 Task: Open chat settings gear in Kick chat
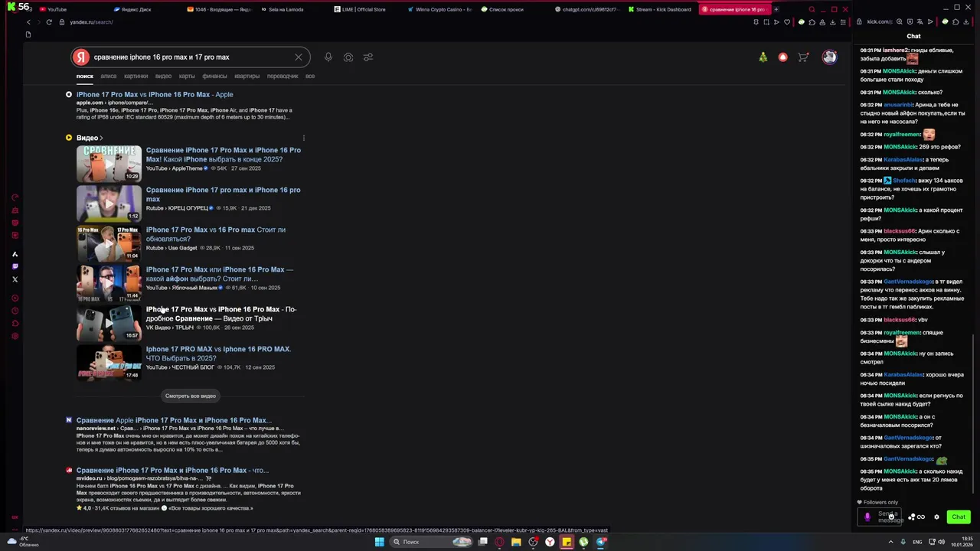[x=936, y=517]
